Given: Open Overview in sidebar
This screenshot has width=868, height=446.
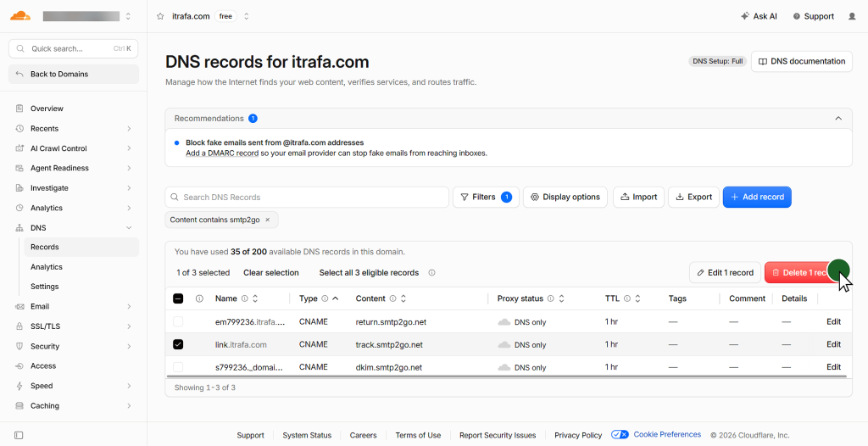Looking at the screenshot, I should click(x=47, y=109).
